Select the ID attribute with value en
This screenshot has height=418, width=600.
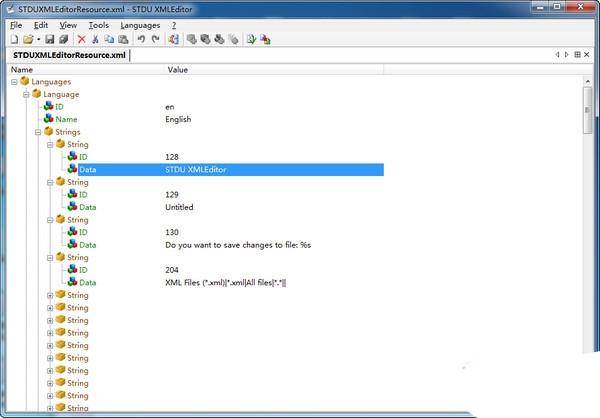(x=59, y=107)
